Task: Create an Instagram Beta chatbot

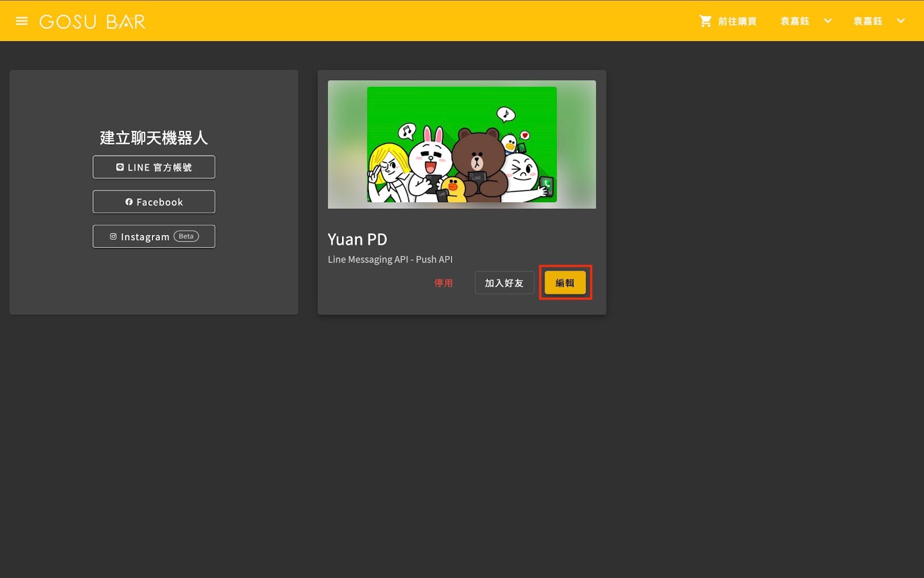Action: (x=154, y=236)
